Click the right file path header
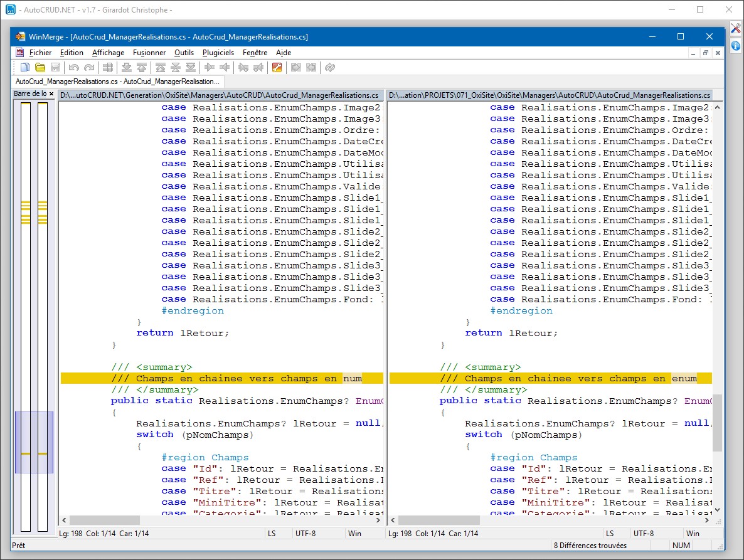This screenshot has height=560, width=744. pos(550,95)
